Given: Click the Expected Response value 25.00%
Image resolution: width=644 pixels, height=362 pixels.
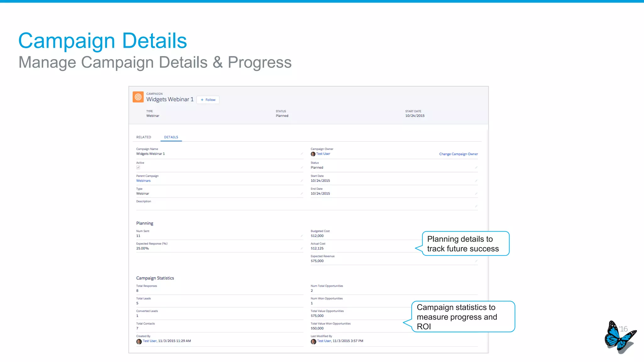Looking at the screenshot, I should [x=142, y=248].
